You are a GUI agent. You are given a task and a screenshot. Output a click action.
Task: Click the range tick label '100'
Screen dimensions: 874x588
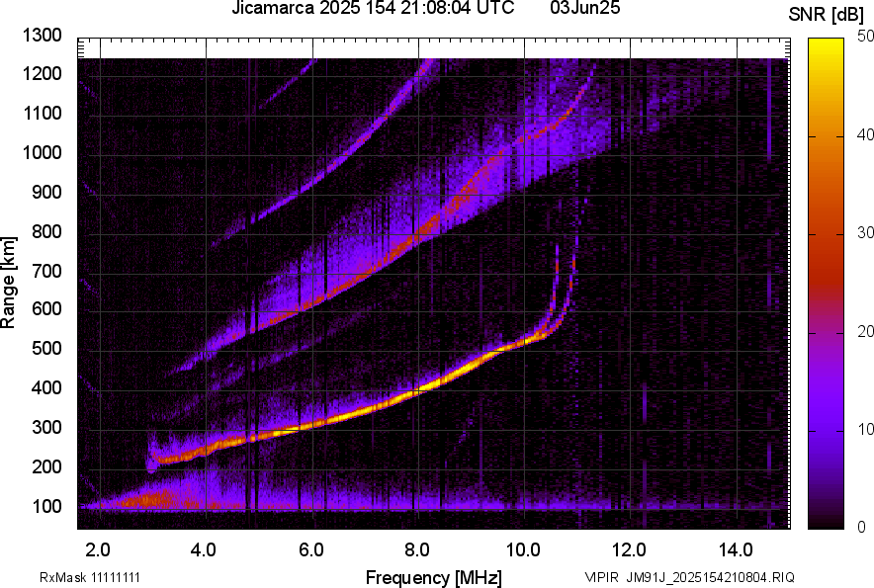[46, 506]
